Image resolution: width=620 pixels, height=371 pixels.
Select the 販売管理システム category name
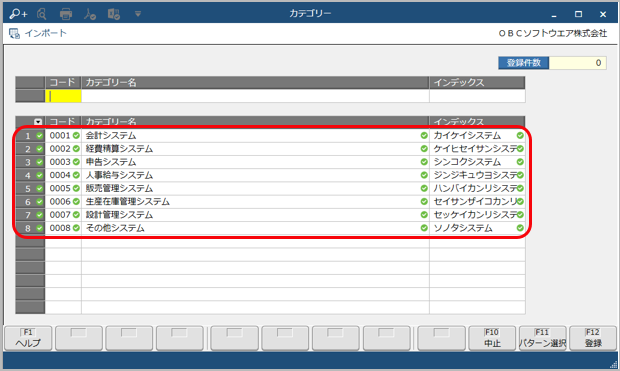click(119, 188)
